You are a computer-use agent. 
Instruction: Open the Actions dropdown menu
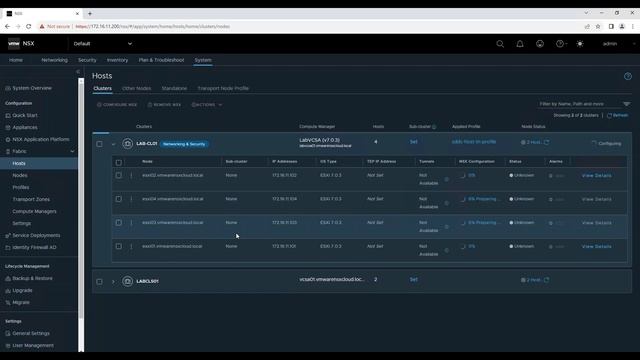(207, 105)
